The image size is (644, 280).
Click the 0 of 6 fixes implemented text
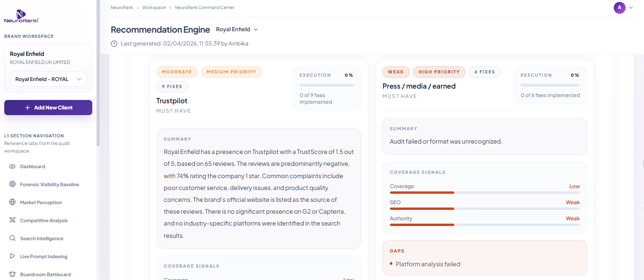pyautogui.click(x=550, y=95)
